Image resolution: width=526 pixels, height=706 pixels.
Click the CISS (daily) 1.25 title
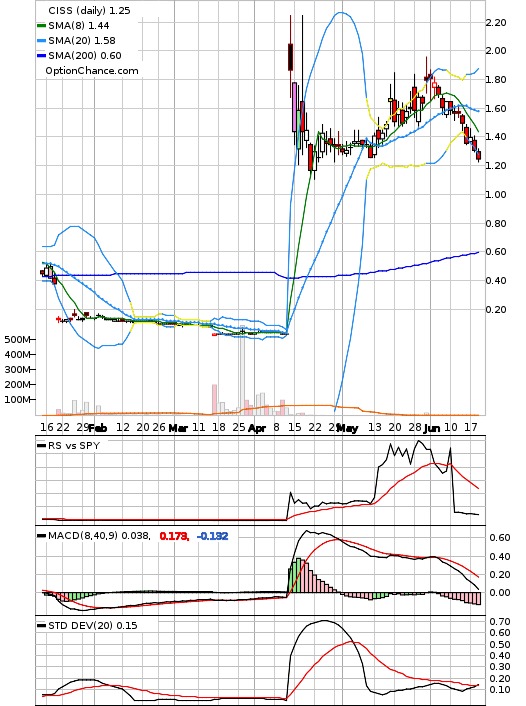coord(89,10)
